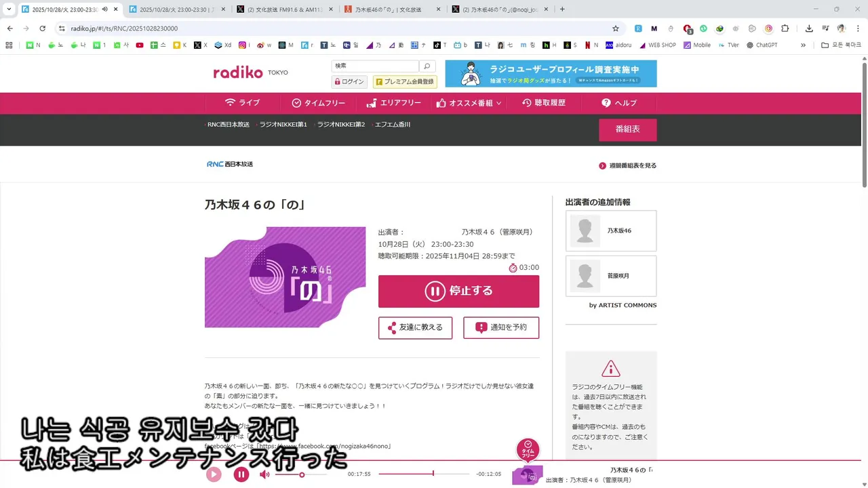Open the Weibo w bookmark
This screenshot has height=488, width=868.
pos(264,45)
